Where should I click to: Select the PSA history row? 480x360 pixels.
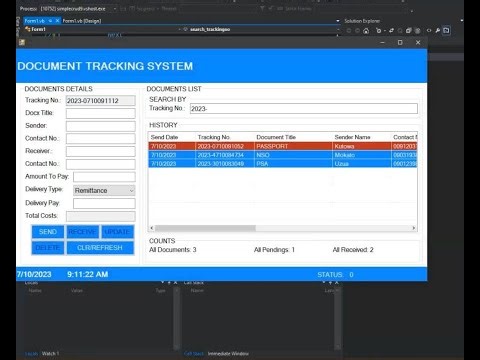[283, 164]
